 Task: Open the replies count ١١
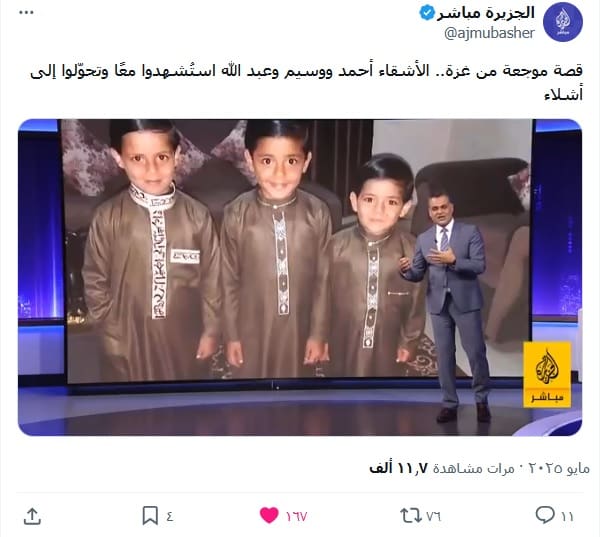point(567,517)
